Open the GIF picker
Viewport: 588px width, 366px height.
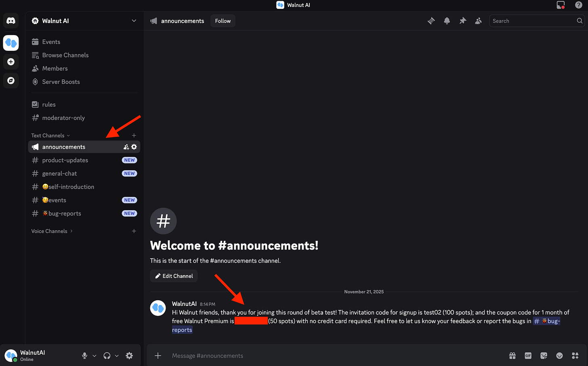coord(528,356)
